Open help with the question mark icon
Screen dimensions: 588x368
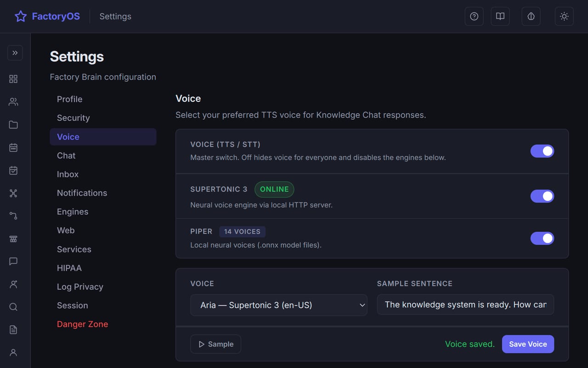point(474,17)
